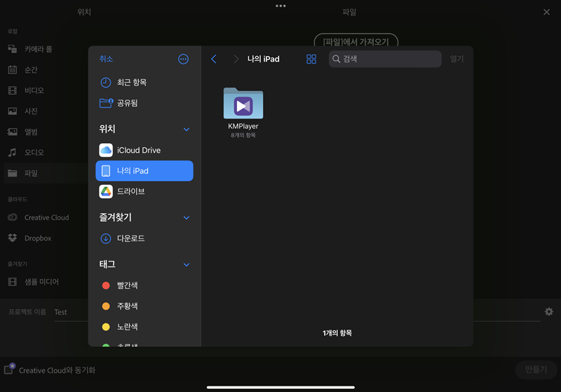Click the 나의 iPad title in header
The image size is (561, 392).
pyautogui.click(x=264, y=59)
